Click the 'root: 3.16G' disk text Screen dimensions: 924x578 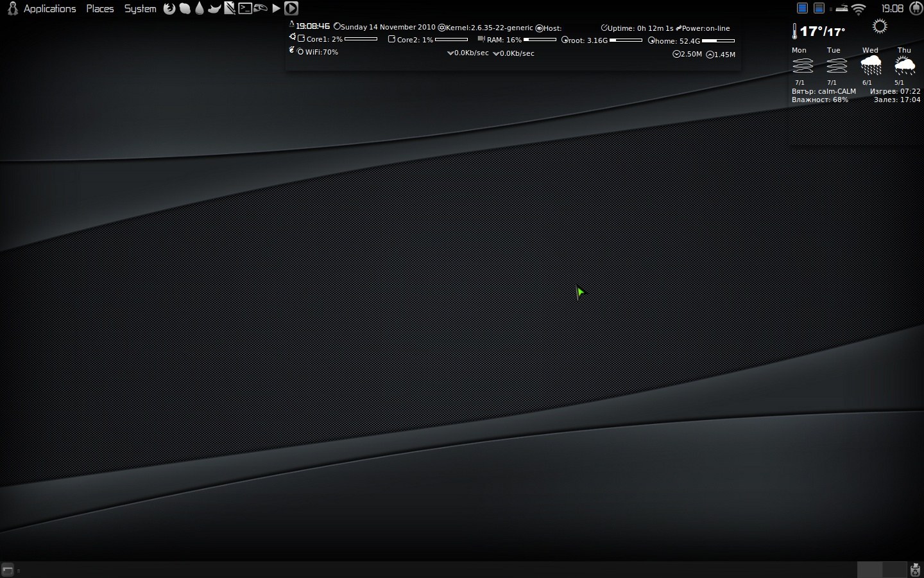pos(588,40)
